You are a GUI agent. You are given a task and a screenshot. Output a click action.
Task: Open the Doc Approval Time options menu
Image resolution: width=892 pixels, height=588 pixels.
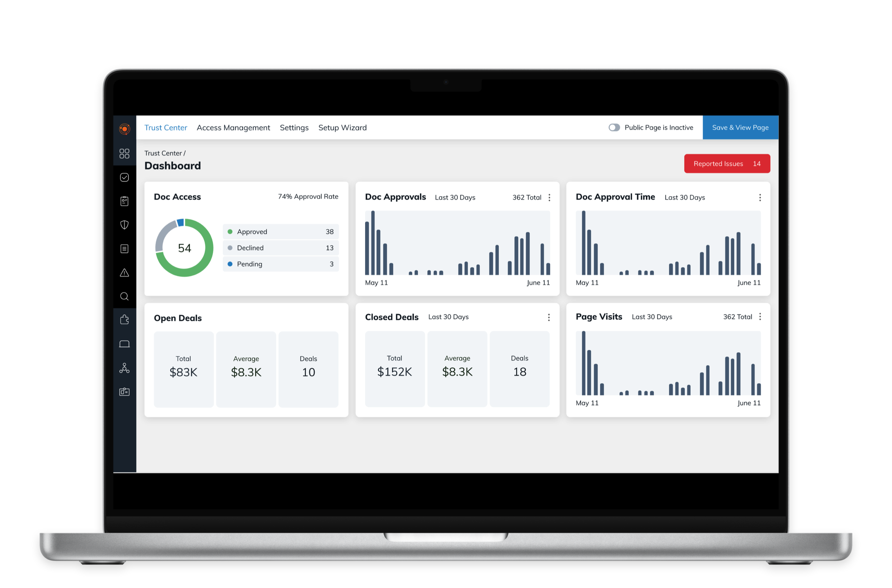(760, 197)
